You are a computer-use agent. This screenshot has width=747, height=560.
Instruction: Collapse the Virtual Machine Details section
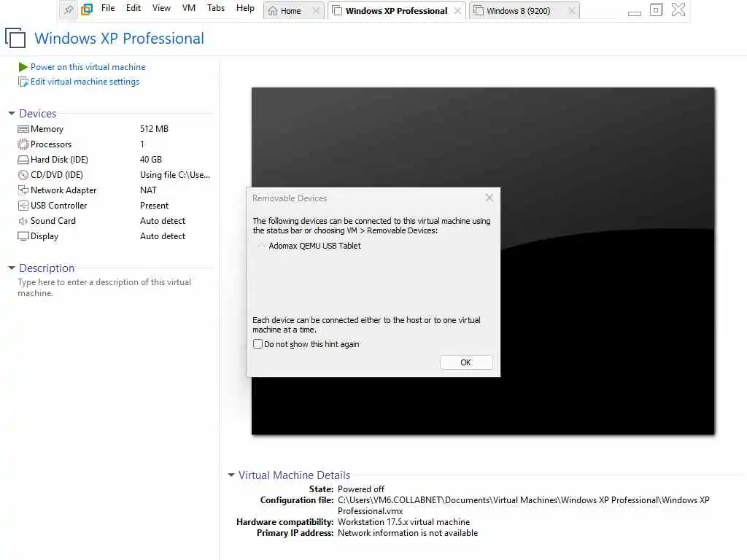click(x=231, y=475)
